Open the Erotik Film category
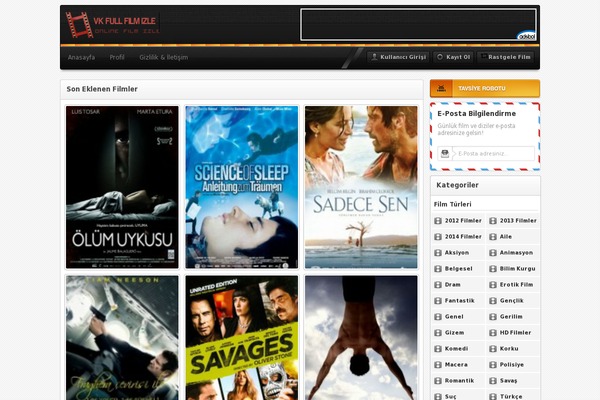 pyautogui.click(x=512, y=285)
